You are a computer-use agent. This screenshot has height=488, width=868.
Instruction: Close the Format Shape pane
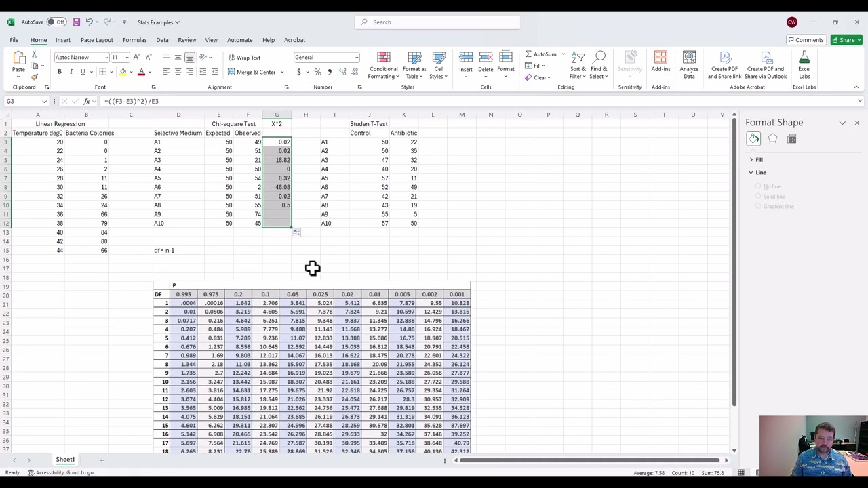tap(856, 123)
